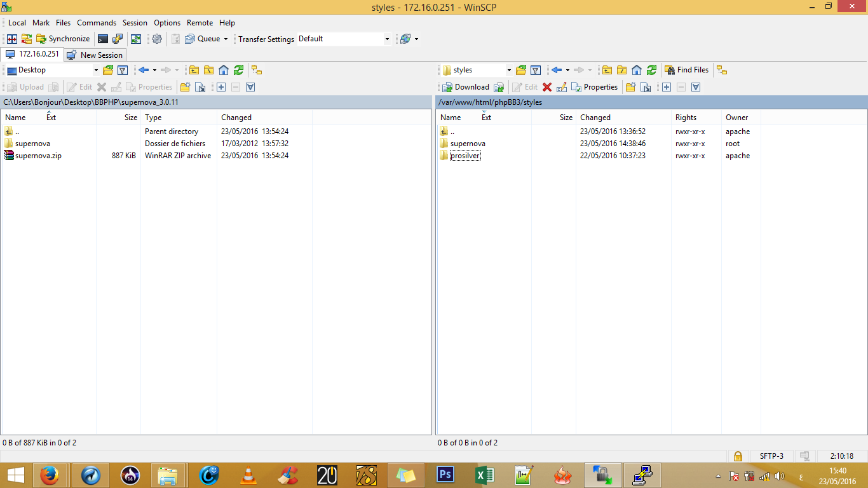Switch to the New Session tab
Image resolution: width=868 pixels, height=488 pixels.
click(95, 55)
